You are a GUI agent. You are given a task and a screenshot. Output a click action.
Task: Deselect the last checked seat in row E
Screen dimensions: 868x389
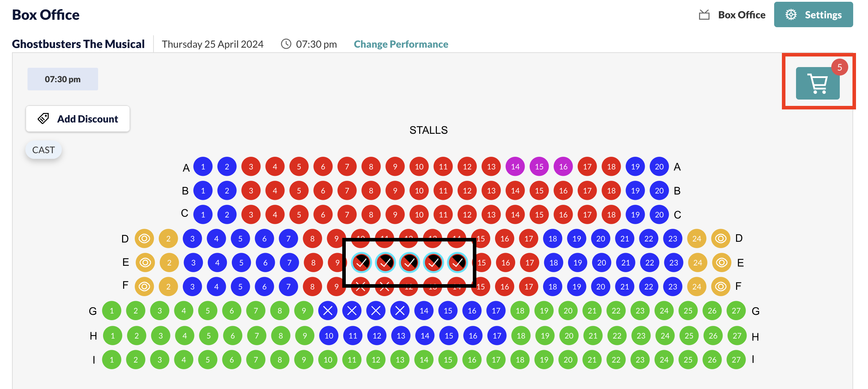(x=458, y=263)
